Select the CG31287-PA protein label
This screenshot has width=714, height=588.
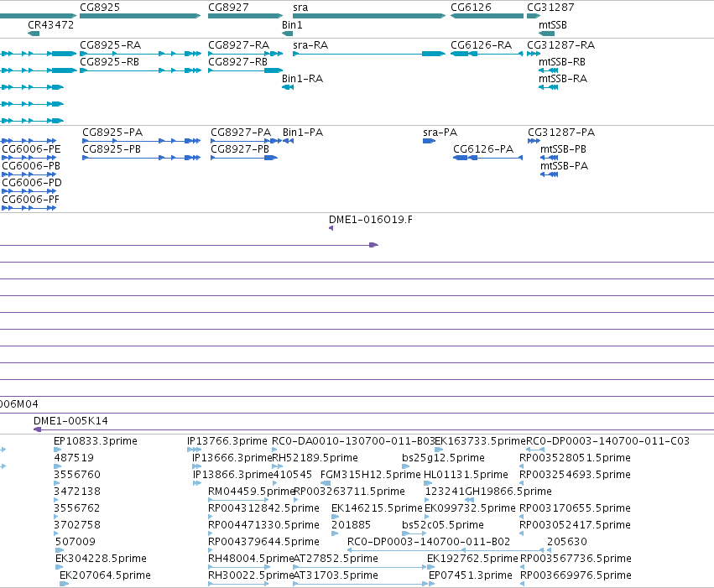point(561,133)
